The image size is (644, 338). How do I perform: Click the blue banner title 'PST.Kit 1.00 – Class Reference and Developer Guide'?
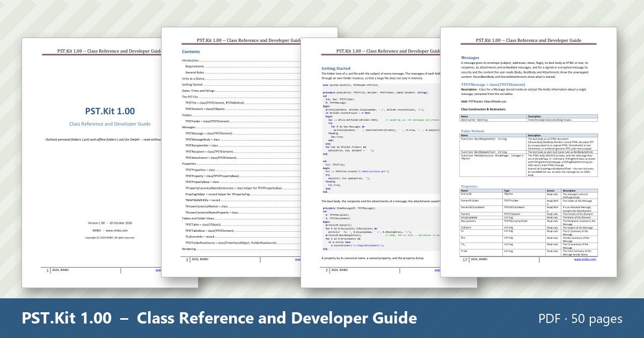(x=219, y=318)
